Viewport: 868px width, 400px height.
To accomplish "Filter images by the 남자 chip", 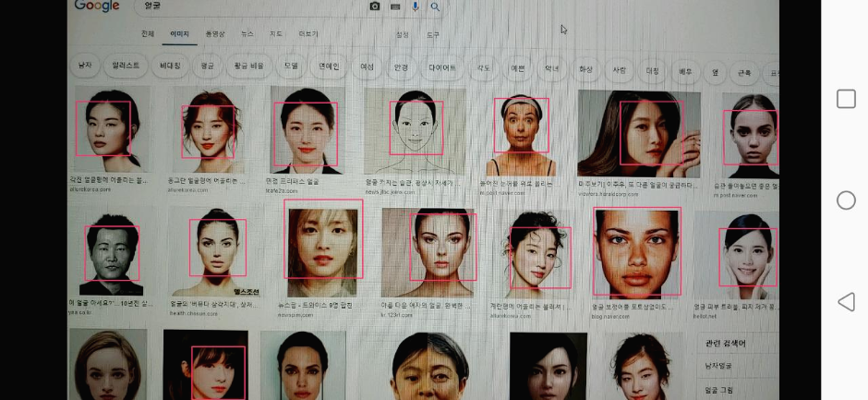I will click(85, 66).
